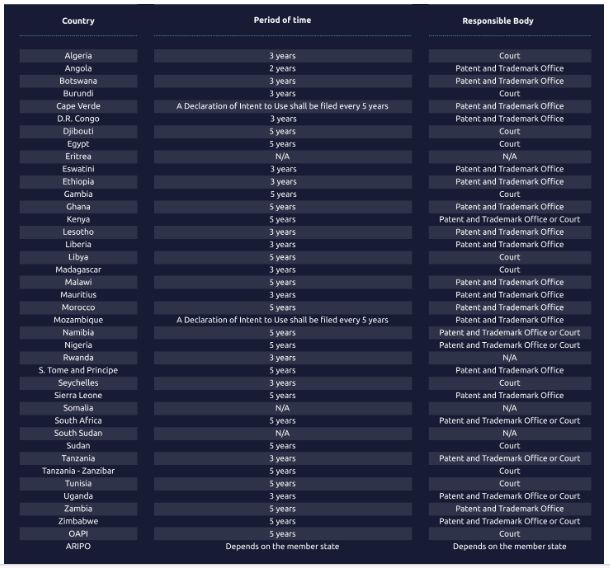Click the Namibia responsible body cell

point(509,333)
